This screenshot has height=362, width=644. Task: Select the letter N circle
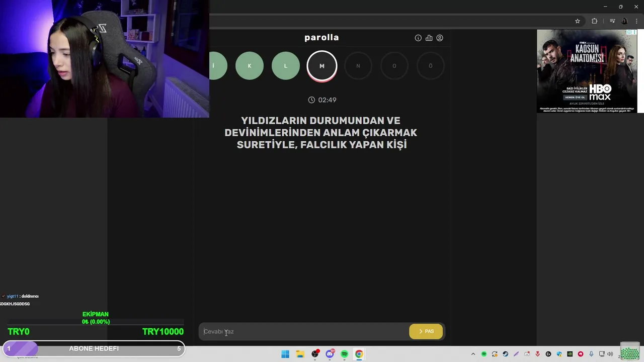click(358, 66)
